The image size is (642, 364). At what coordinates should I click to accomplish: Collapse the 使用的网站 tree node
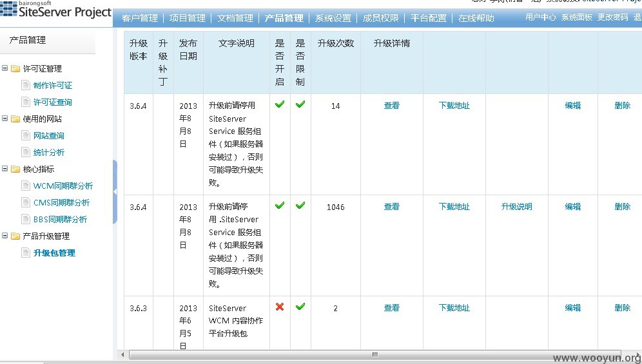(x=5, y=119)
